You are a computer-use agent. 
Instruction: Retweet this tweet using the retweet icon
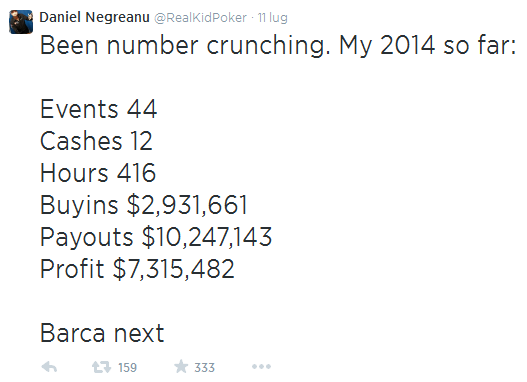click(101, 367)
